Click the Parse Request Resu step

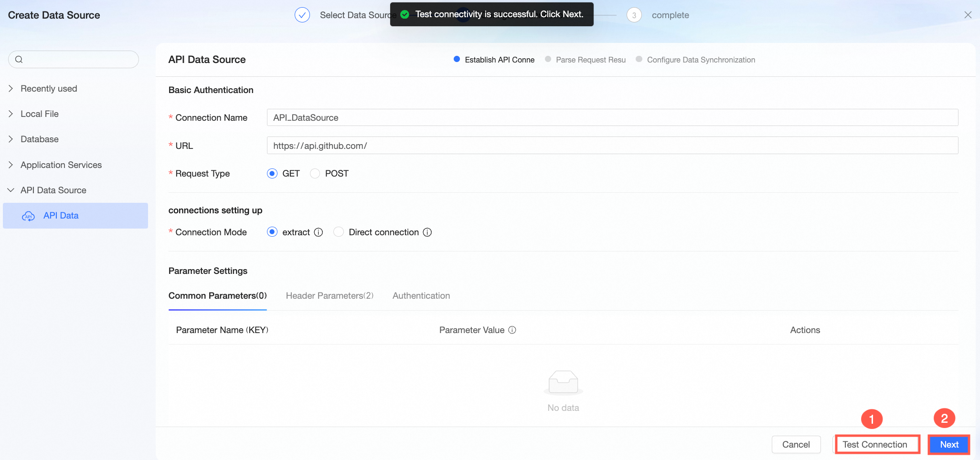click(x=585, y=60)
